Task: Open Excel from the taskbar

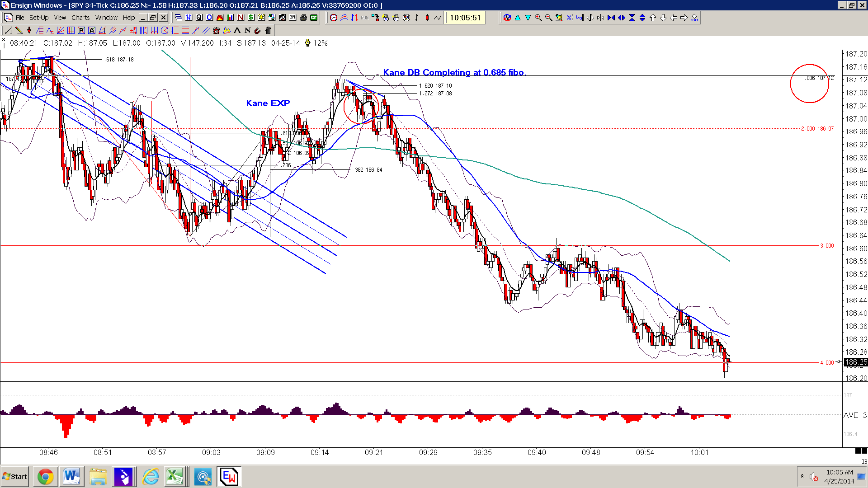Action: click(175, 477)
